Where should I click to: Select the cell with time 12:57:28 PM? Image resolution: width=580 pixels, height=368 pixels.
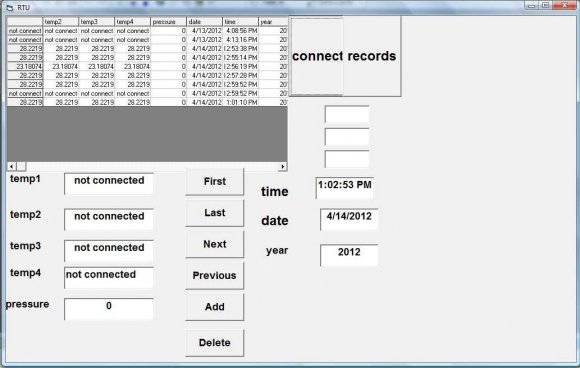tap(240, 75)
